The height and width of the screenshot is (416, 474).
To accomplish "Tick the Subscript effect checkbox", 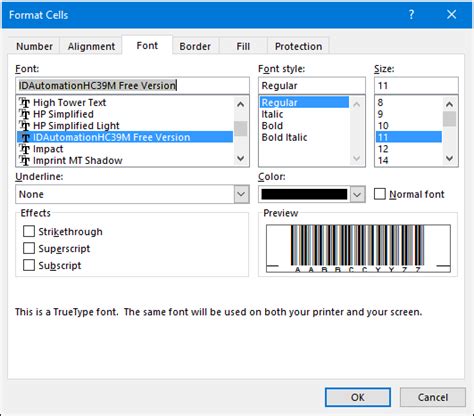I will [x=29, y=265].
